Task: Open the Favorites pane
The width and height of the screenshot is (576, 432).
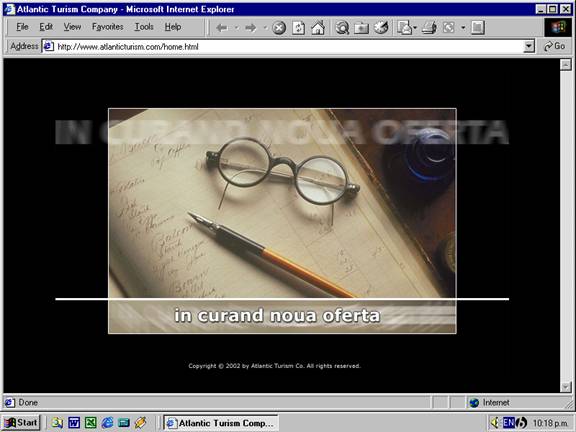Action: point(361,28)
